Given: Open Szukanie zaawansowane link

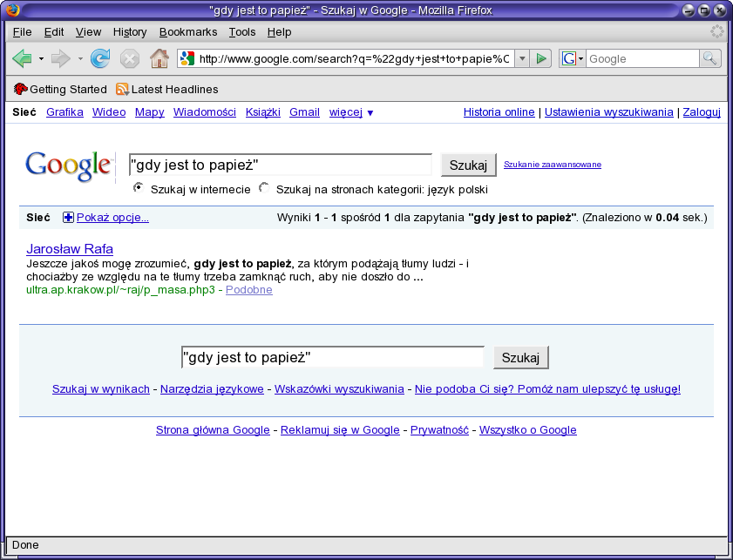Looking at the screenshot, I should click(553, 165).
